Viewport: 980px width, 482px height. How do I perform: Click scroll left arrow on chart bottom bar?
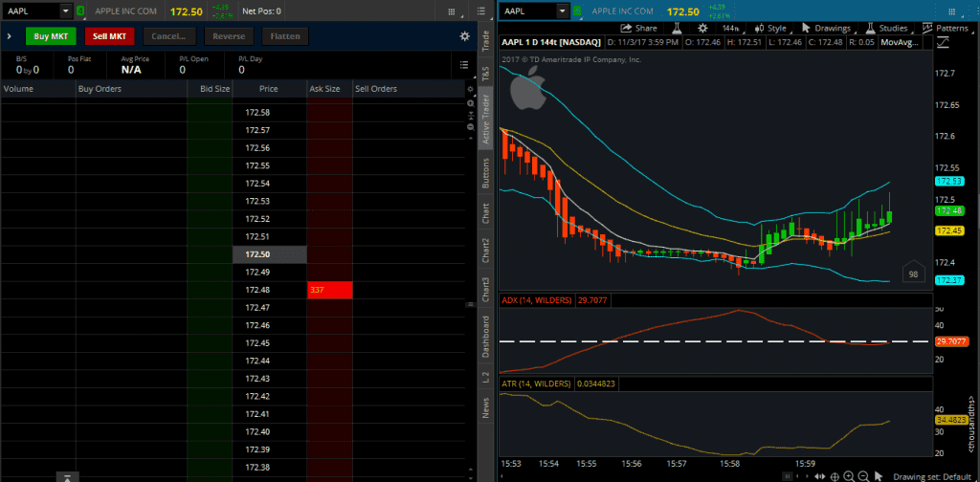[x=797, y=476]
